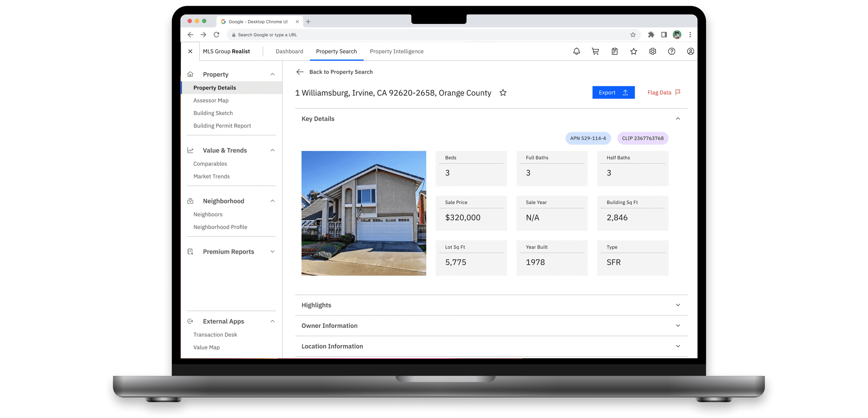Click the Flag Data link

click(x=663, y=93)
